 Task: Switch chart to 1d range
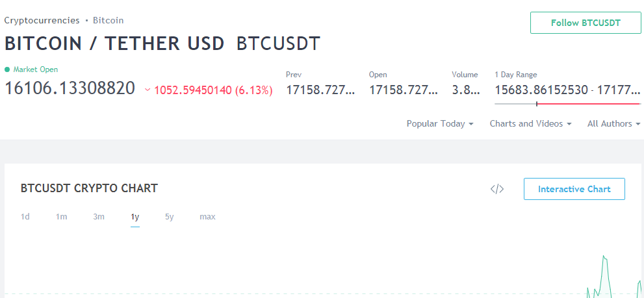pyautogui.click(x=25, y=217)
